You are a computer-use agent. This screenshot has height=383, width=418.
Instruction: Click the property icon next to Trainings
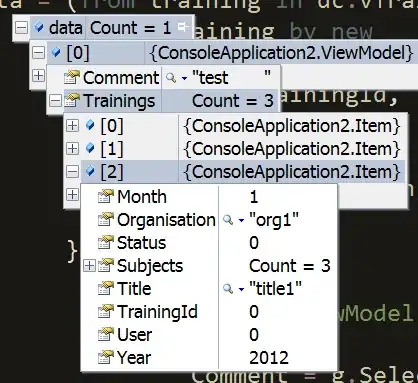point(72,100)
